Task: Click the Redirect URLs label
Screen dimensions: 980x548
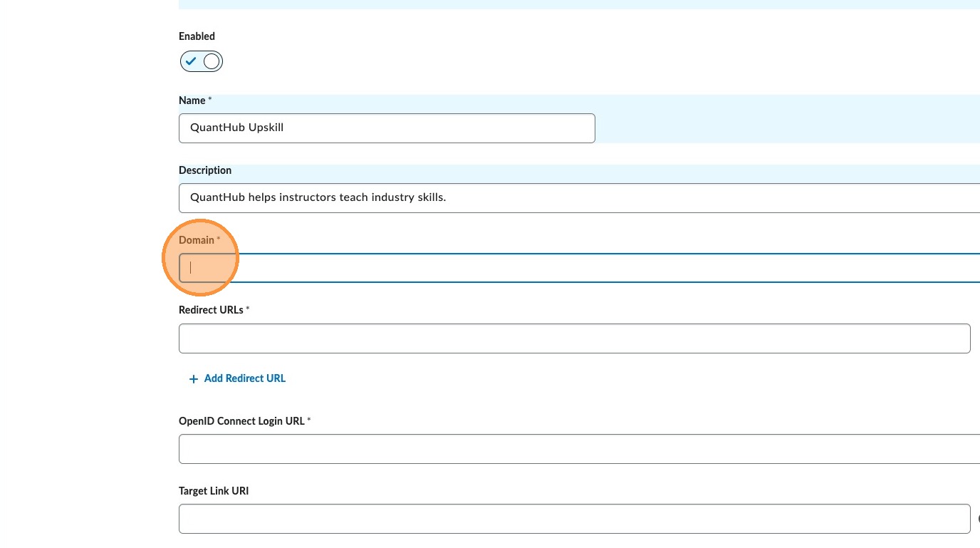Action: pyautogui.click(x=211, y=310)
